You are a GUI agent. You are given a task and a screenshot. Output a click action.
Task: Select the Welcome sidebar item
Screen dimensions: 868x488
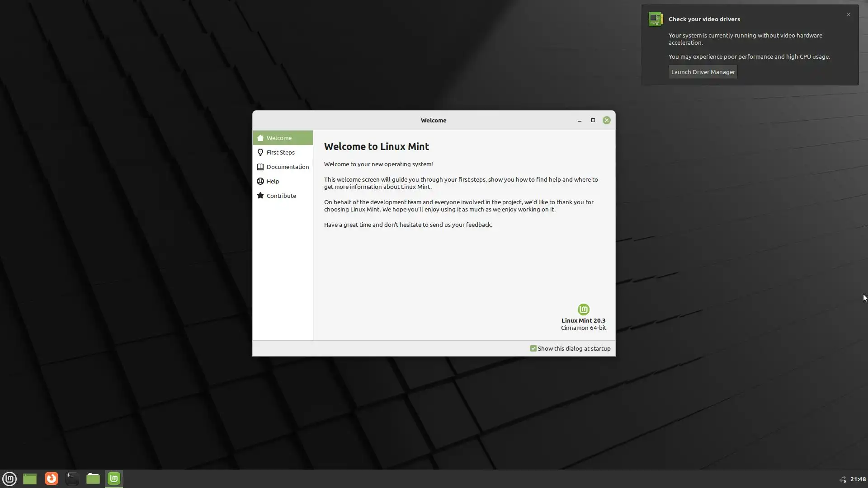pos(279,138)
